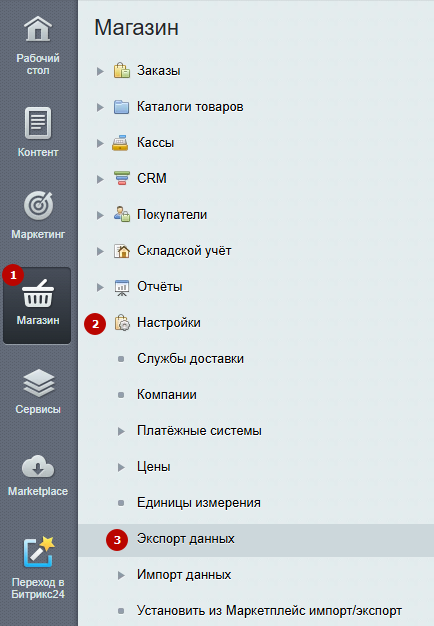Expand the Каталоги товаров arrow
The width and height of the screenshot is (434, 626).
(x=100, y=107)
